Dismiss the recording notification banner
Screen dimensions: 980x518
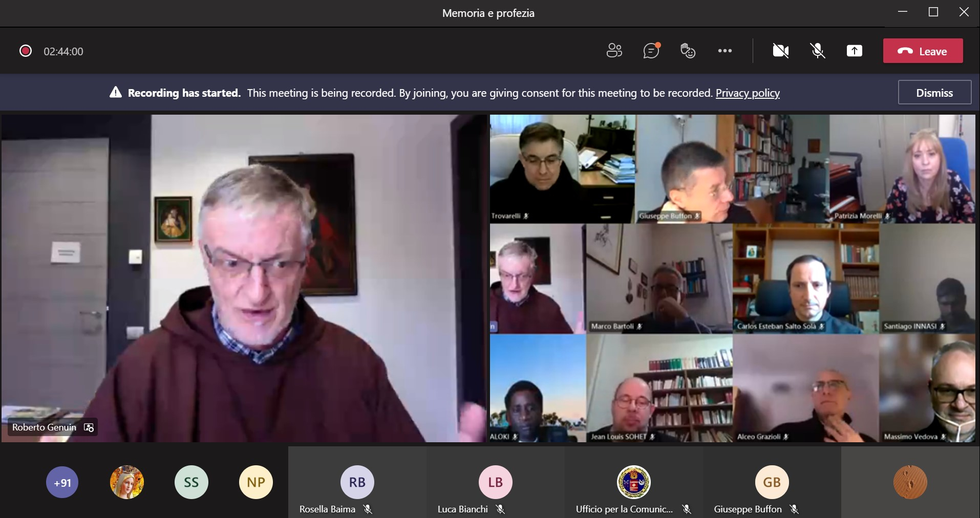click(x=934, y=93)
